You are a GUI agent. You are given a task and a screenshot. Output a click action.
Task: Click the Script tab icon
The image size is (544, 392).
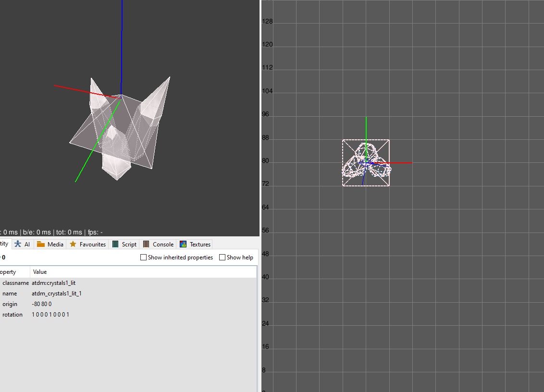coord(115,244)
